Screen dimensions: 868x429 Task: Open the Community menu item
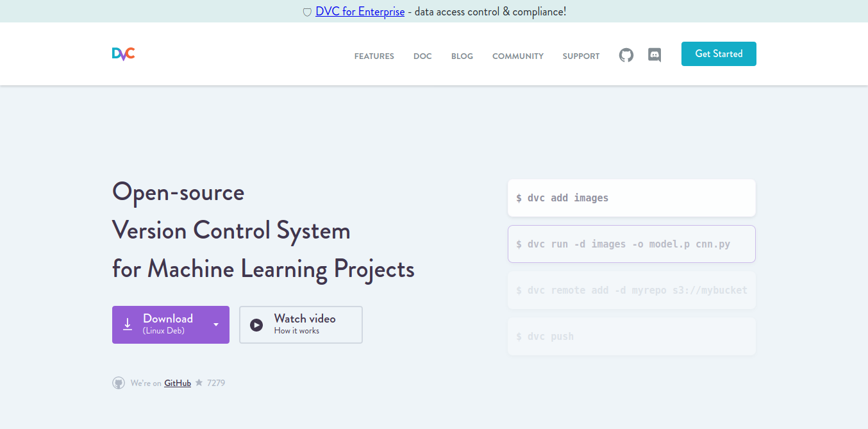point(518,56)
